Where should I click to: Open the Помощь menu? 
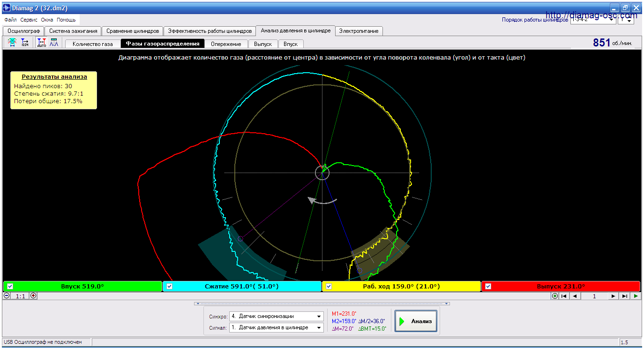coord(66,20)
